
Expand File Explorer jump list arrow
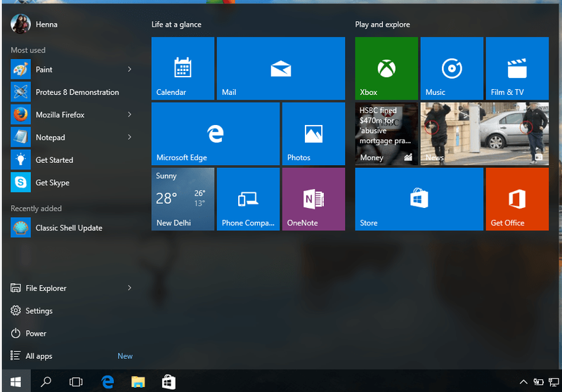tap(129, 288)
